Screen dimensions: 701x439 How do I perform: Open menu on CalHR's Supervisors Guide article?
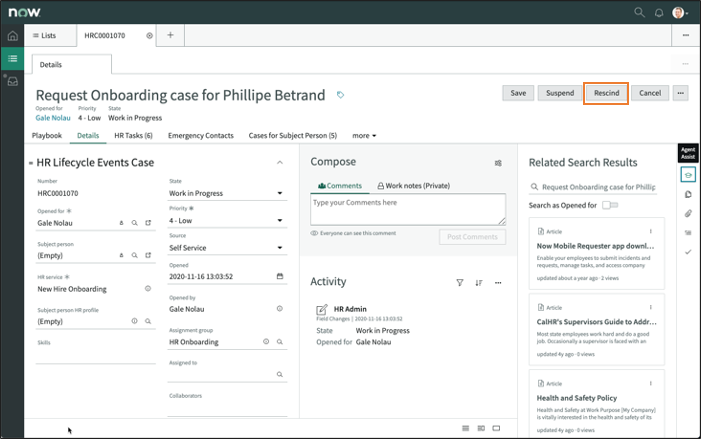650,307
